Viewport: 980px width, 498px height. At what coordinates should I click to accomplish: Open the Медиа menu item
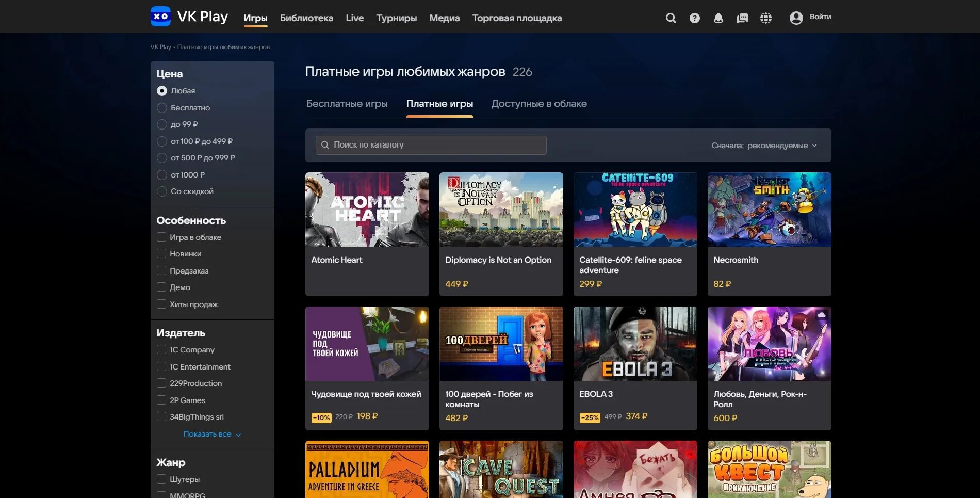coord(445,18)
